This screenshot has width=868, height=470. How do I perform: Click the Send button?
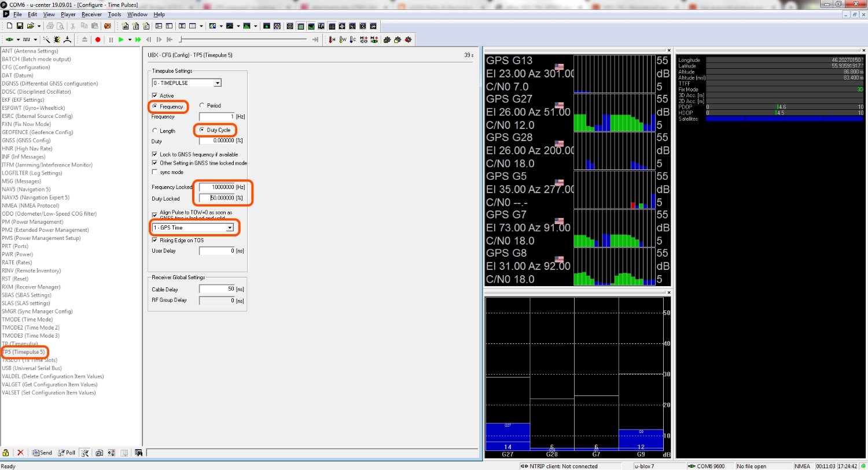tap(42, 453)
